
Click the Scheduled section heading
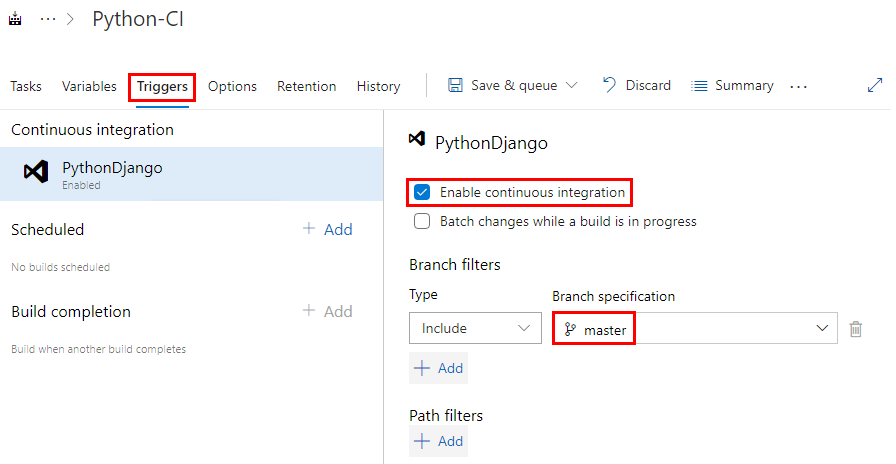click(x=47, y=229)
